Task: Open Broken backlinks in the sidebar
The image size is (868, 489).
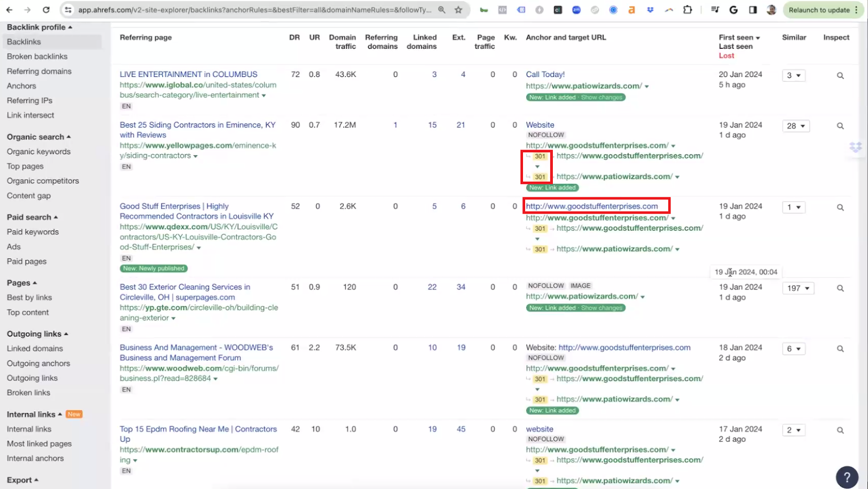Action: [37, 56]
